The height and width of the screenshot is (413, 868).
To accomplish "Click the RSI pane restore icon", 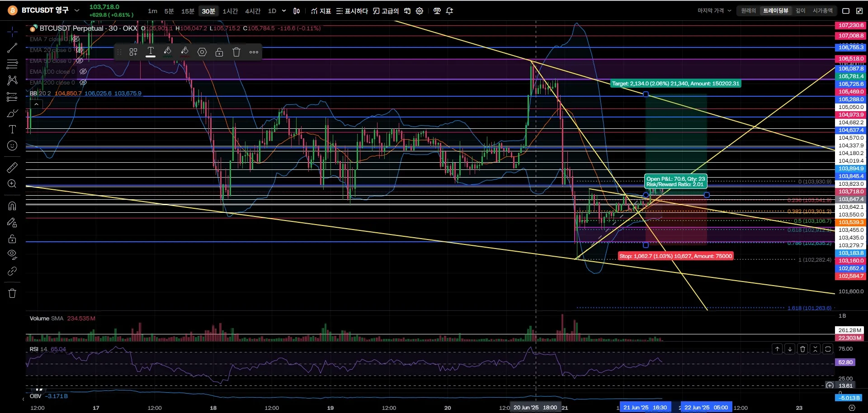I will coord(828,349).
